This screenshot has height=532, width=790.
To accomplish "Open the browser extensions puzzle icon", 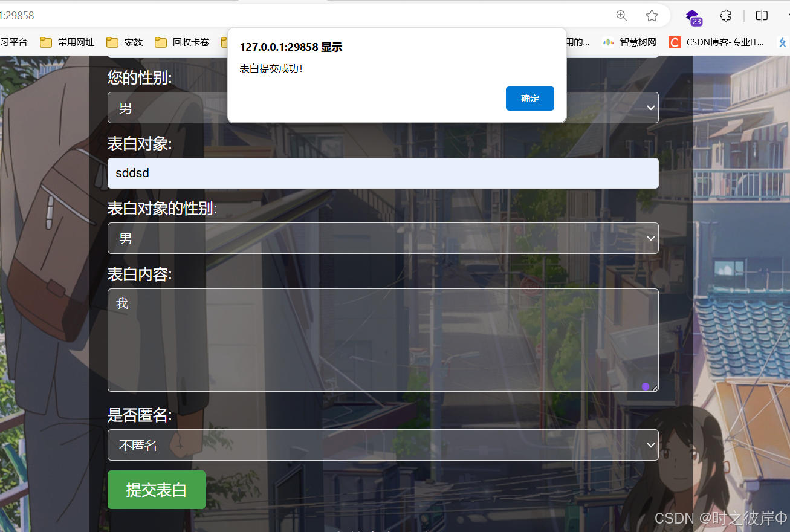I will pyautogui.click(x=725, y=16).
